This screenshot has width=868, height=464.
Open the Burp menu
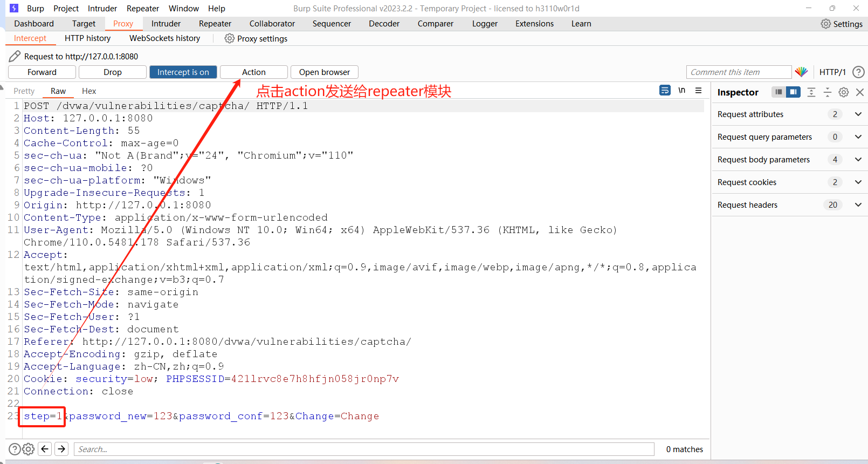tap(36, 9)
